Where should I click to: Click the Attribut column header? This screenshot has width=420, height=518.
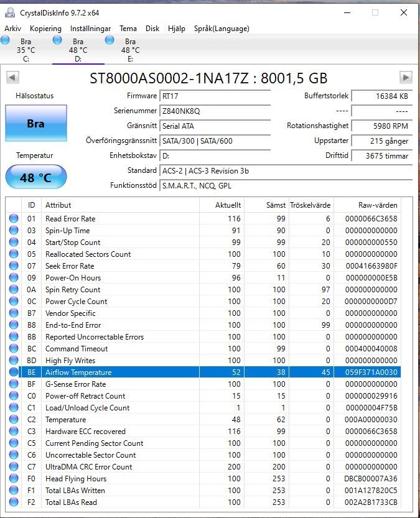120,205
